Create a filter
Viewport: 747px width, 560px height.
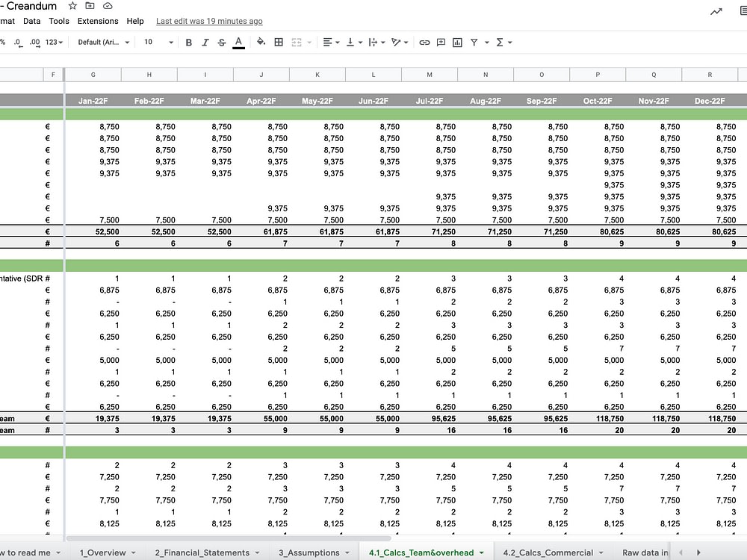474,43
